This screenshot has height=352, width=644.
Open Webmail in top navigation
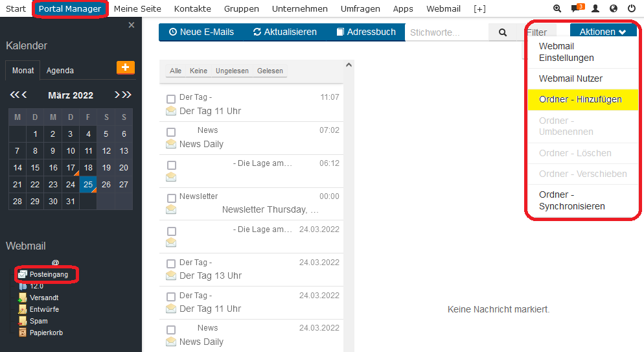pyautogui.click(x=443, y=8)
